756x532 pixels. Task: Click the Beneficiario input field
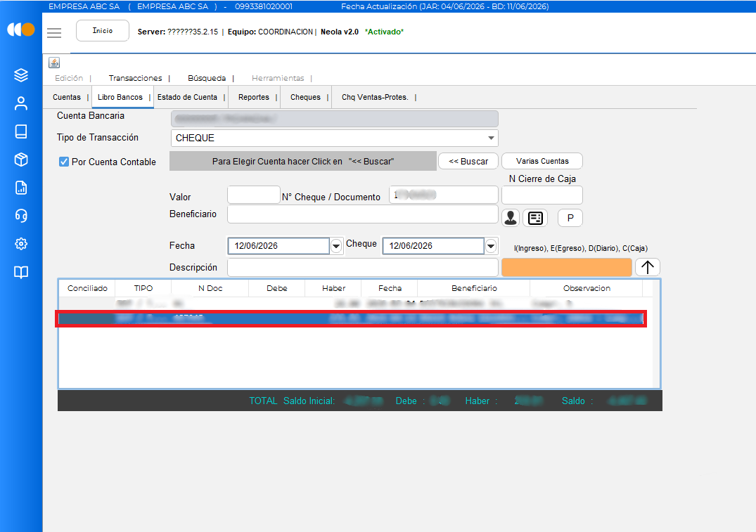coord(363,214)
